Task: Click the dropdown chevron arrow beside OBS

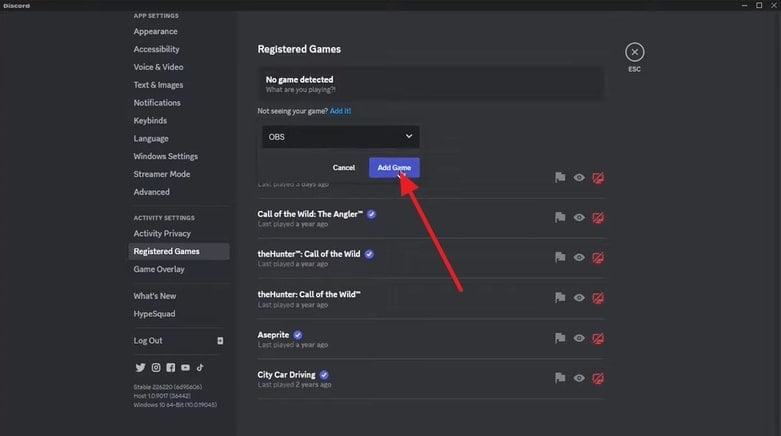Action: click(x=408, y=136)
